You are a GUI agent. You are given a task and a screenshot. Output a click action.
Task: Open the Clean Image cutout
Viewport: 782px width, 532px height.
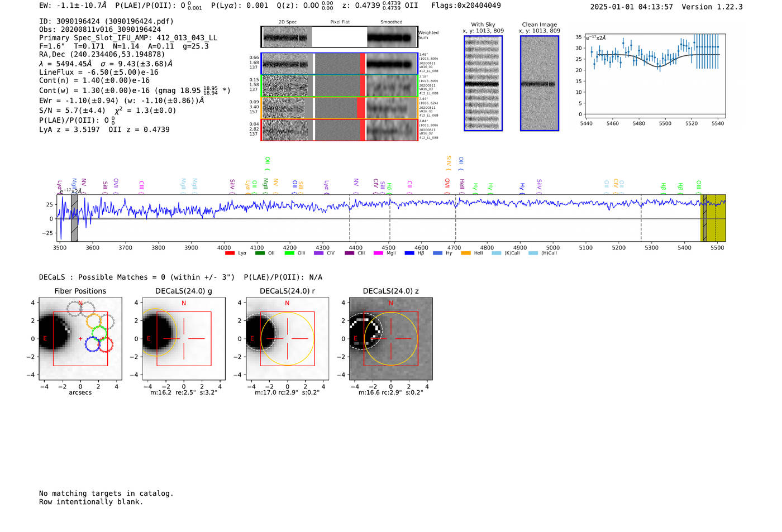pos(540,83)
